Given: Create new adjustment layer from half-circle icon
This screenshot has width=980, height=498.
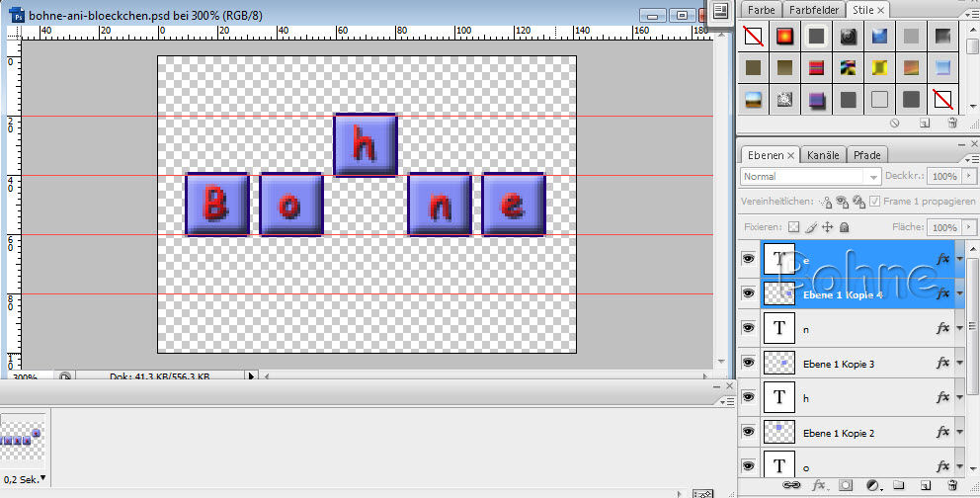Looking at the screenshot, I should 872,486.
